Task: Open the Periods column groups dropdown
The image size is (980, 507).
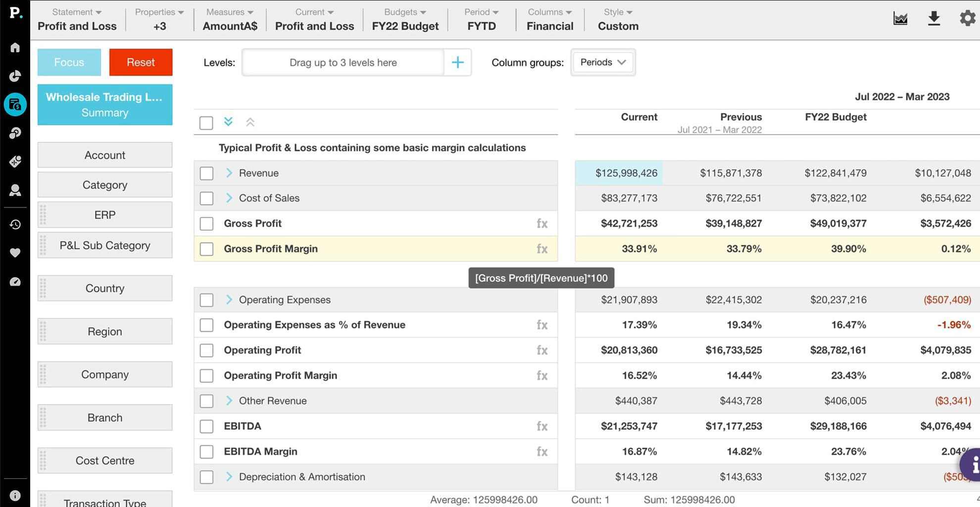Action: coord(602,62)
